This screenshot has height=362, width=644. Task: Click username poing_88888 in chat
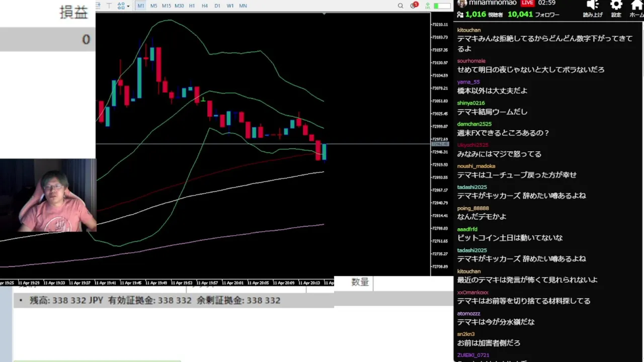point(472,208)
